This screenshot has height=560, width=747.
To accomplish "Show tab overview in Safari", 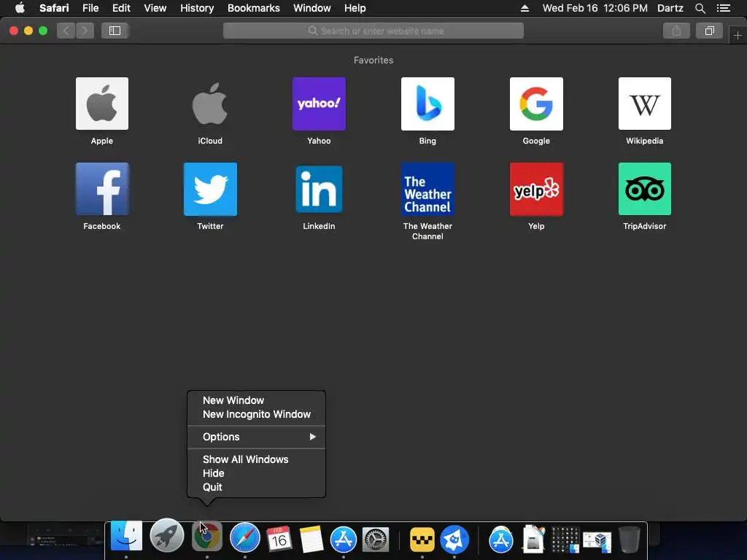I will pos(709,31).
